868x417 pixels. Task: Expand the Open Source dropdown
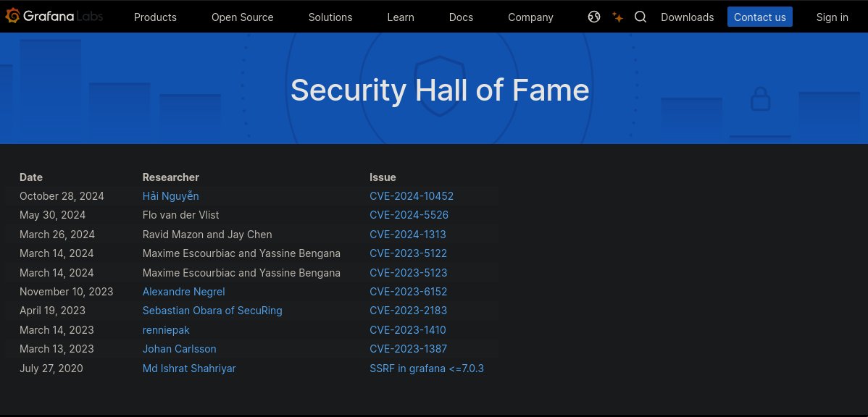pos(242,17)
